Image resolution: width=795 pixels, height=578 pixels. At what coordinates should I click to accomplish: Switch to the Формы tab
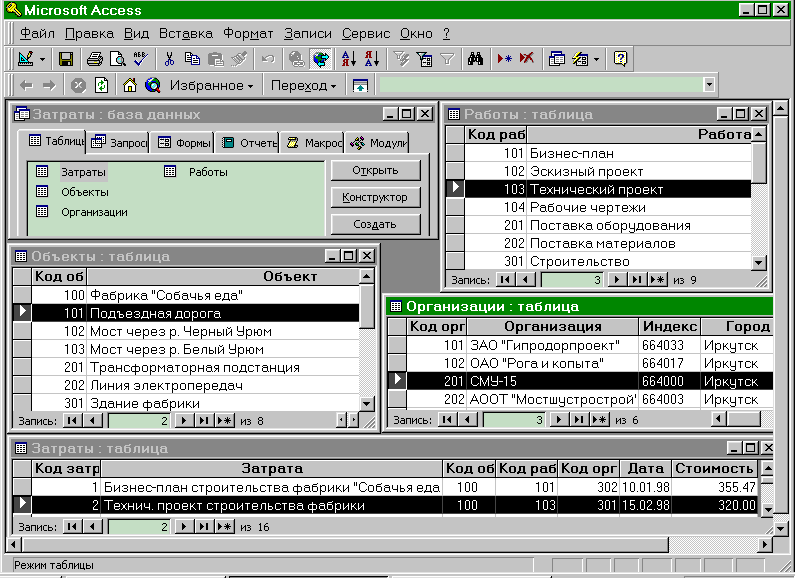point(183,142)
